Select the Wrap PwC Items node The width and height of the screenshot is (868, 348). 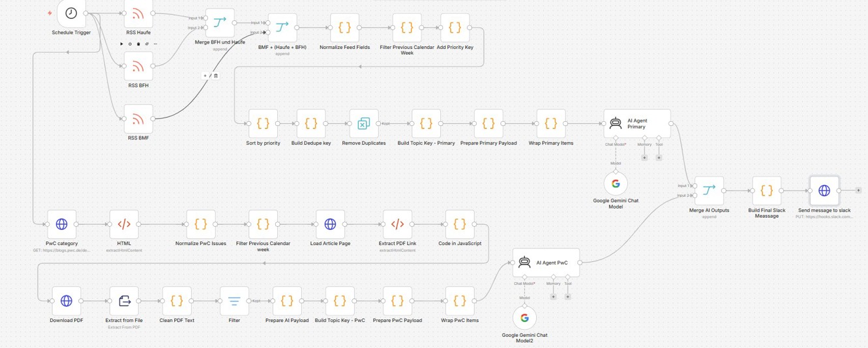(x=460, y=301)
